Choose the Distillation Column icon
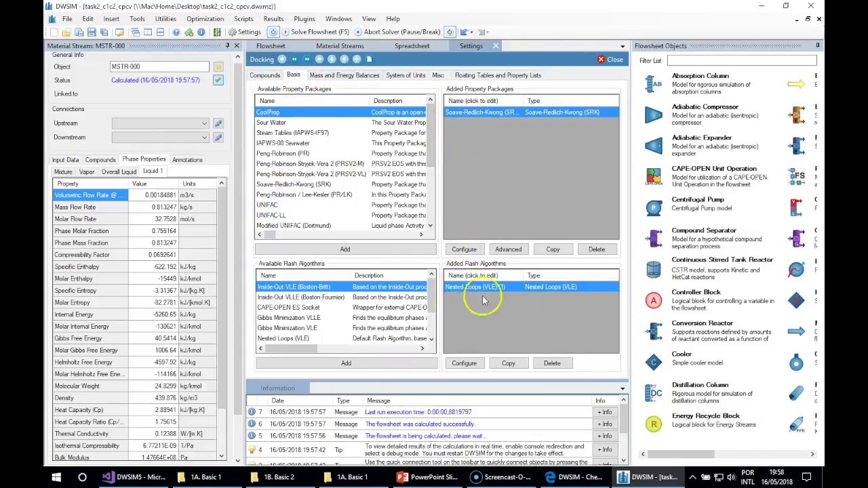The height and width of the screenshot is (488, 868). point(654,393)
